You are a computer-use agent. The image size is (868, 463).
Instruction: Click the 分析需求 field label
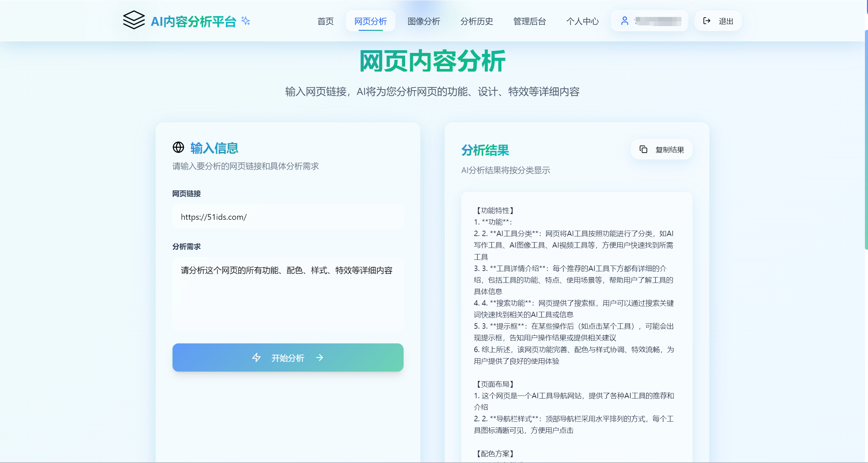pyautogui.click(x=187, y=247)
